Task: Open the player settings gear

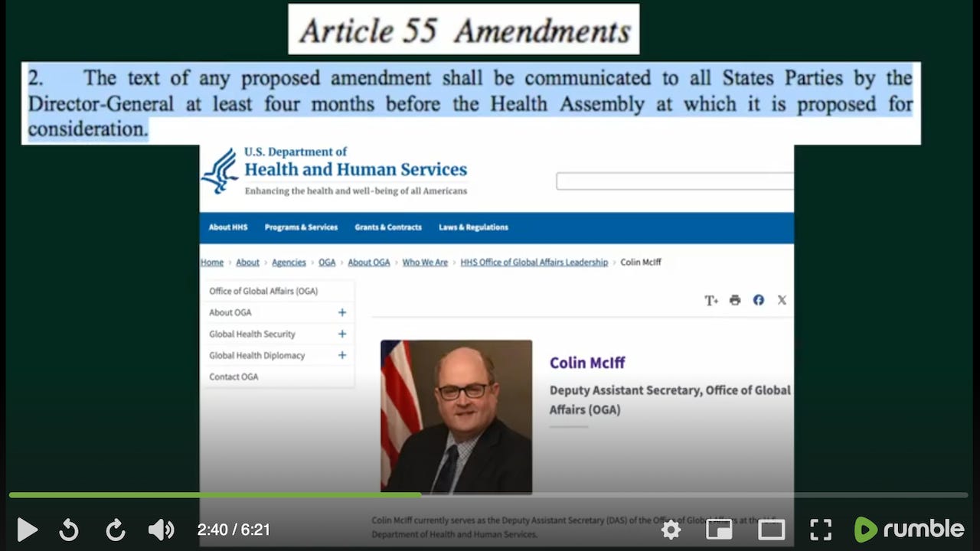Action: [671, 529]
